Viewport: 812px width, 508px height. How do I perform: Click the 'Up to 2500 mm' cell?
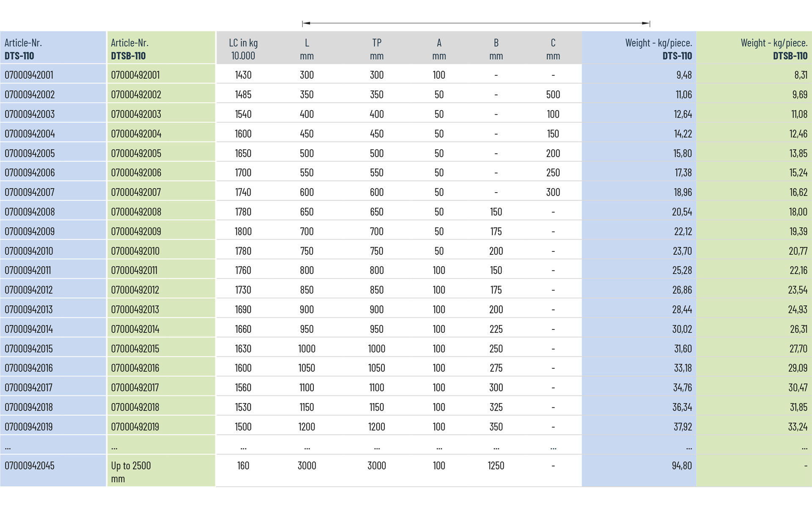(x=131, y=471)
